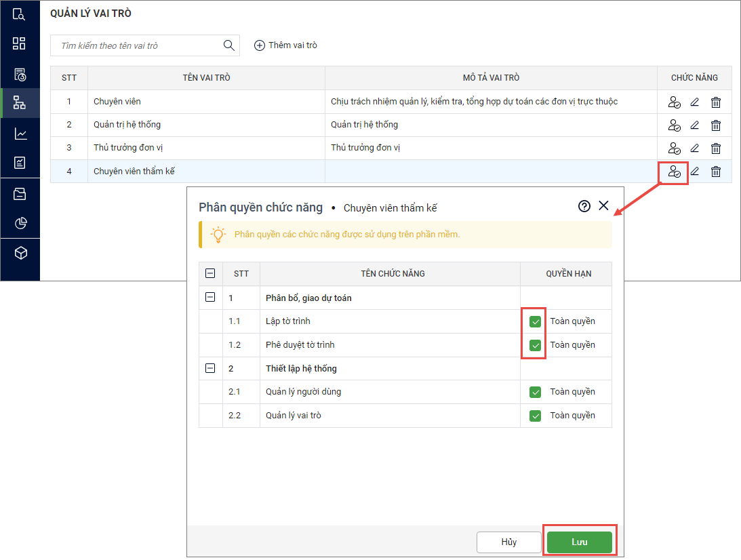The image size is (741, 560).
Task: Click the dashboard grid sidebar icon
Action: tap(20, 44)
